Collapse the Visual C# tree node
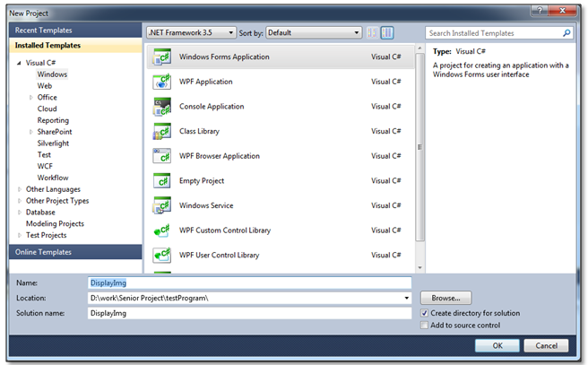The image size is (588, 365). click(19, 63)
